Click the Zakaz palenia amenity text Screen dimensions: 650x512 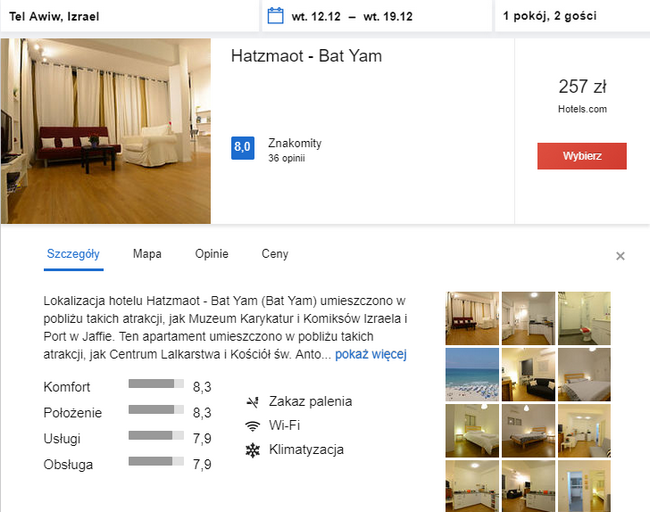(310, 401)
